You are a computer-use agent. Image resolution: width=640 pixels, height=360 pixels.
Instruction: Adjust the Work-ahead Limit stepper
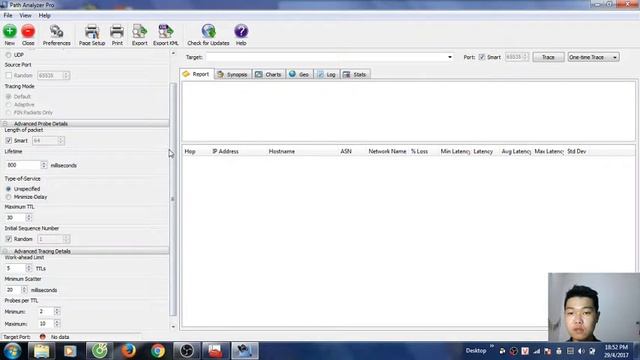coord(29,268)
